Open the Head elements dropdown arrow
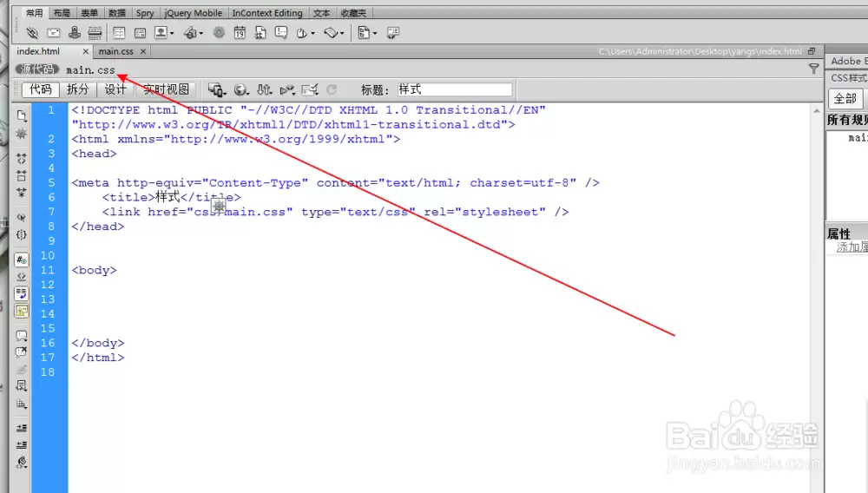The height and width of the screenshot is (493, 868). [x=312, y=33]
